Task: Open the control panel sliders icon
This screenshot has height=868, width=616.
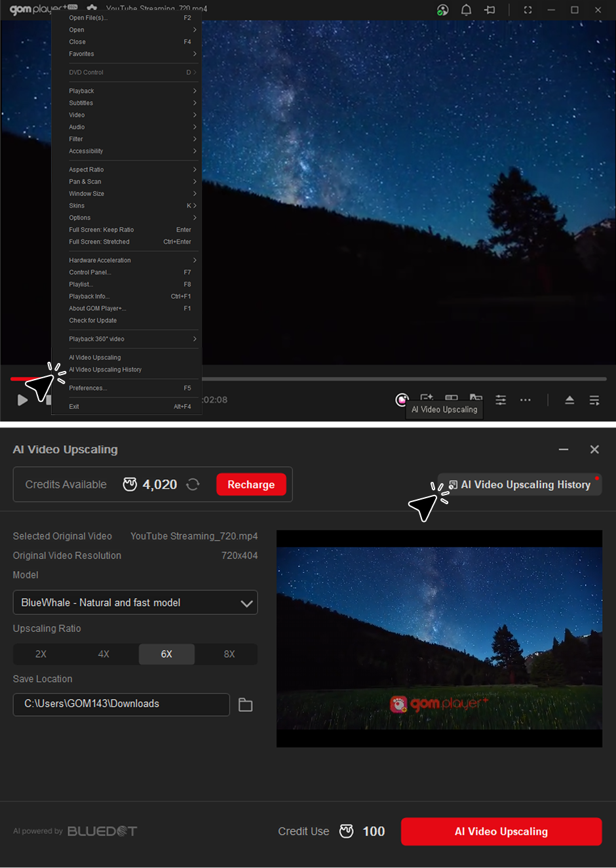Action: [501, 400]
